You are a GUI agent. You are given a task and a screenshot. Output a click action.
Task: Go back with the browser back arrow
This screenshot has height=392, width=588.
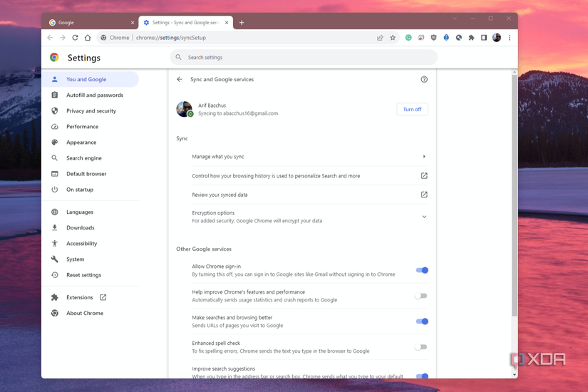(x=50, y=38)
